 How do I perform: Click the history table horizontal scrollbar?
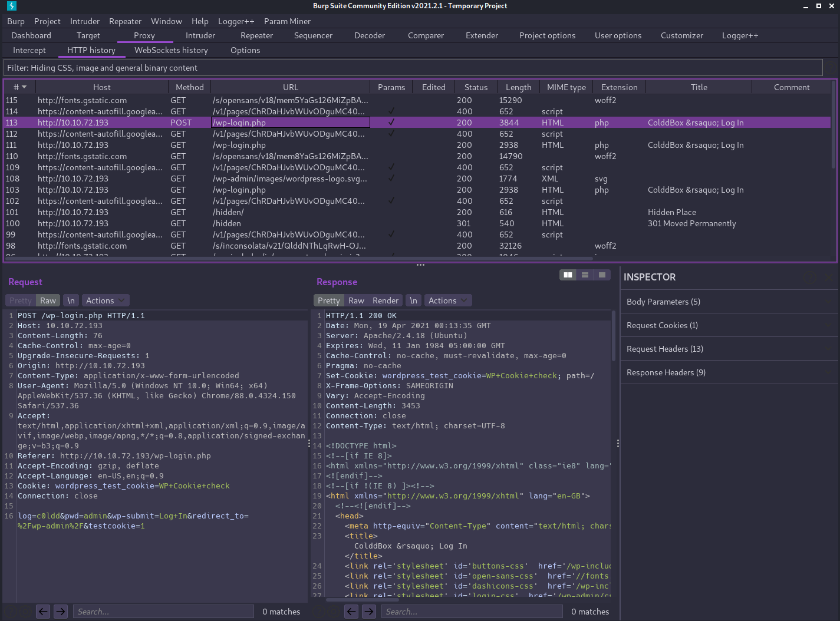298,258
